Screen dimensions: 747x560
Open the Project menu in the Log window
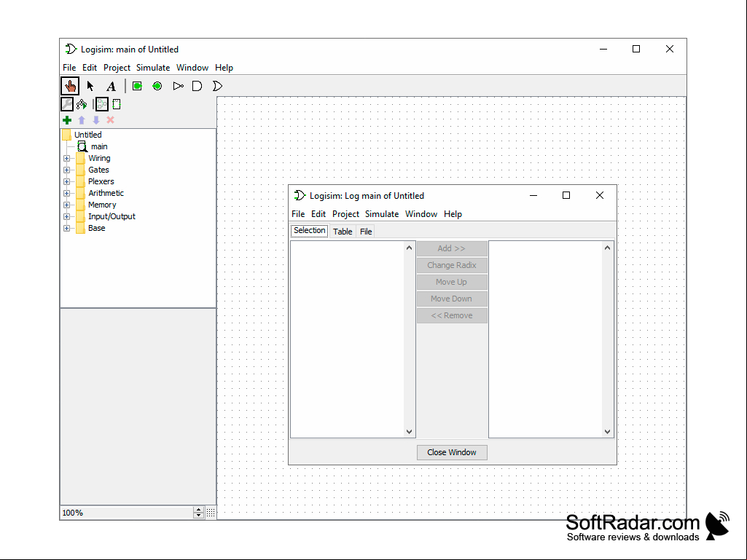tap(346, 214)
